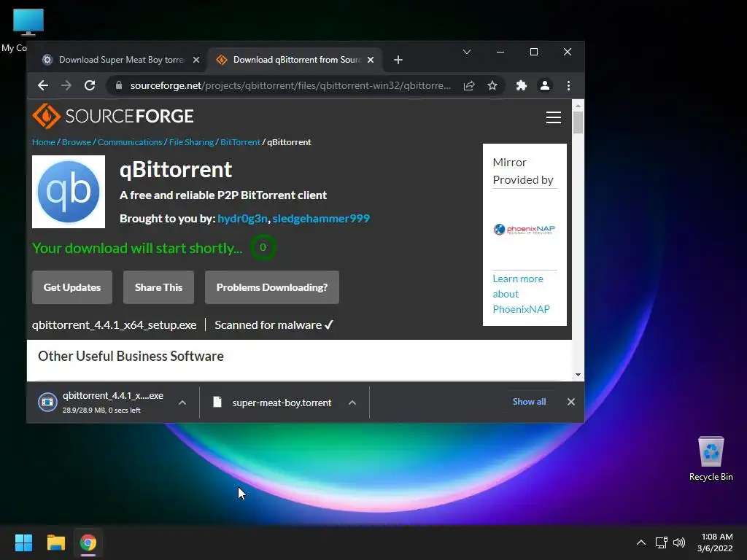Reload the SourceForge page
This screenshot has height=560, width=747.
[90, 86]
